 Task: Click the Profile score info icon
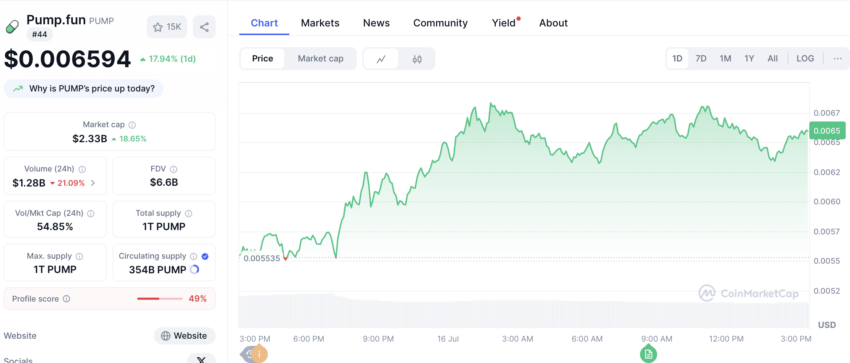click(67, 299)
